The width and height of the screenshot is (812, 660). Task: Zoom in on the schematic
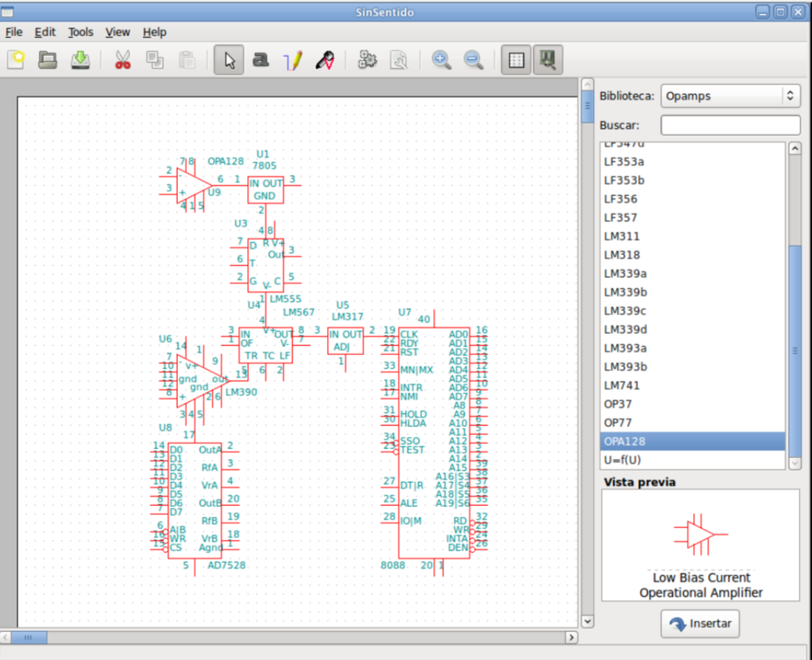point(441,59)
